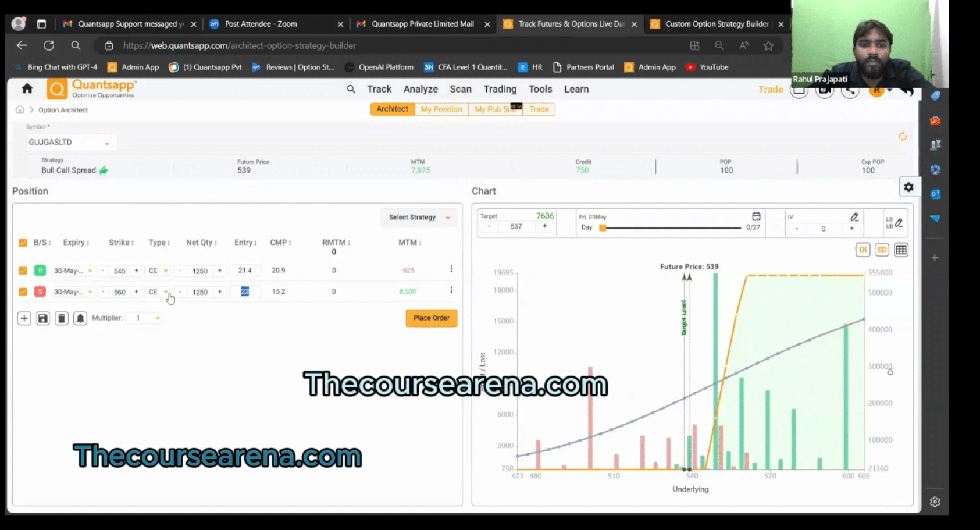This screenshot has width=980, height=530.
Task: Click the browser address bar URL
Action: (240, 45)
